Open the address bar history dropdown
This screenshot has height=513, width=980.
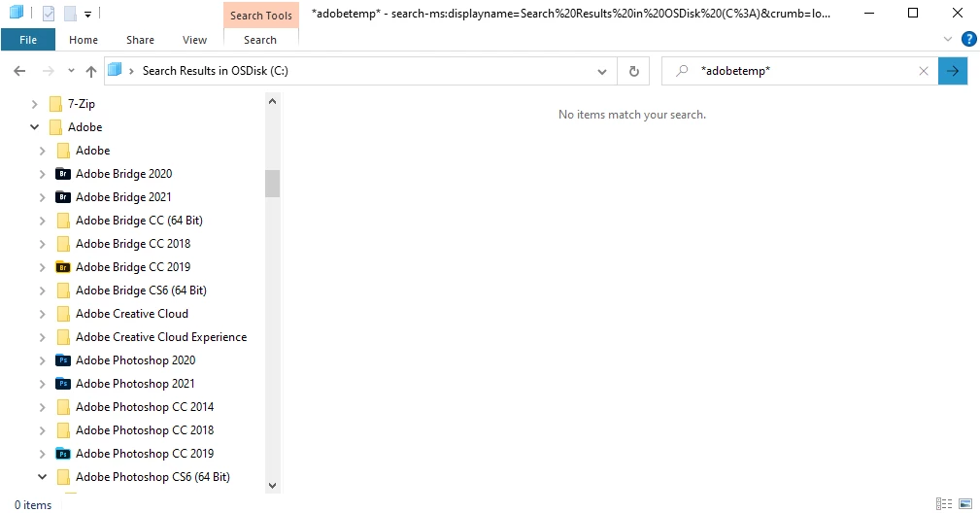click(602, 71)
